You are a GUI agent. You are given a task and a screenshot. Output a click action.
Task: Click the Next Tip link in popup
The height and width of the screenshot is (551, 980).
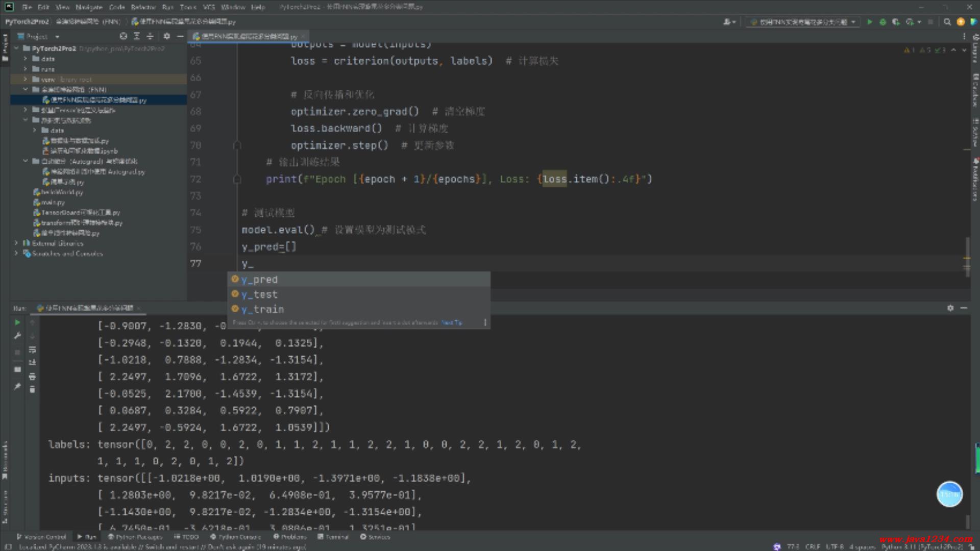[451, 322]
